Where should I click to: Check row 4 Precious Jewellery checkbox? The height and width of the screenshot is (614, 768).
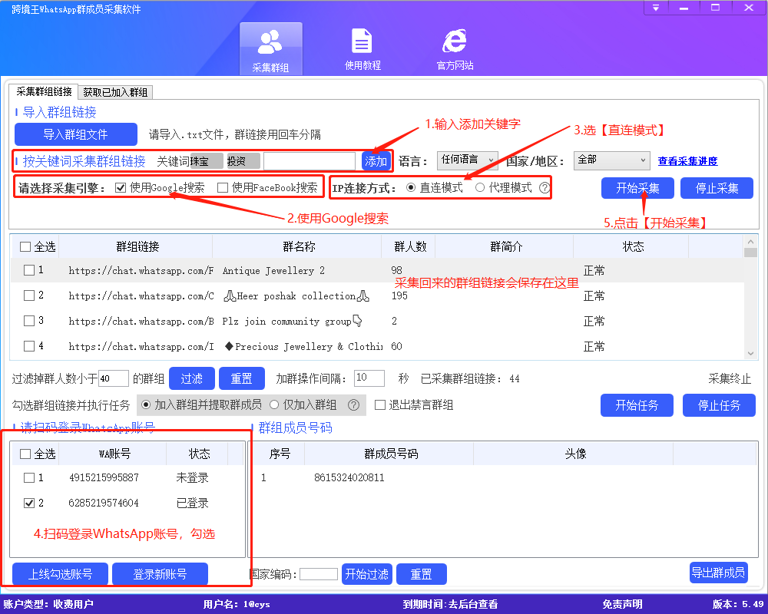[29, 346]
